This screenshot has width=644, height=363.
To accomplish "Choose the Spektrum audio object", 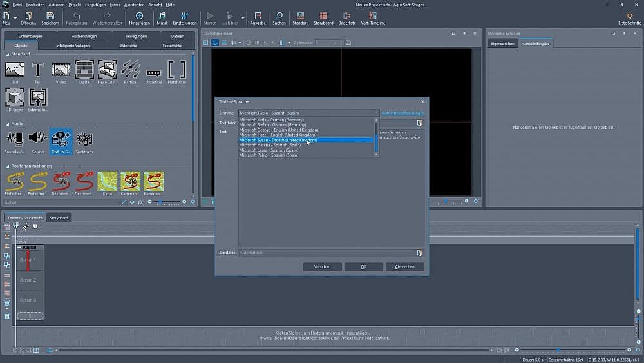I will 84,138.
